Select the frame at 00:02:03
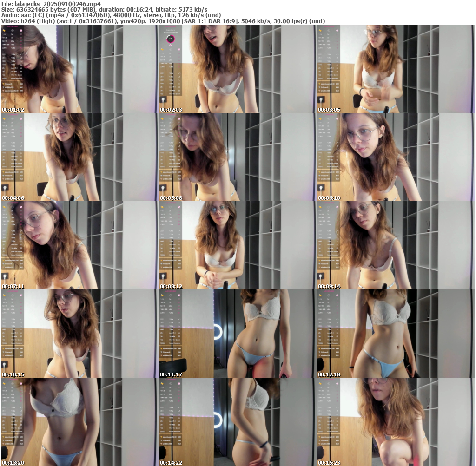The width and height of the screenshot is (476, 466). point(238,69)
